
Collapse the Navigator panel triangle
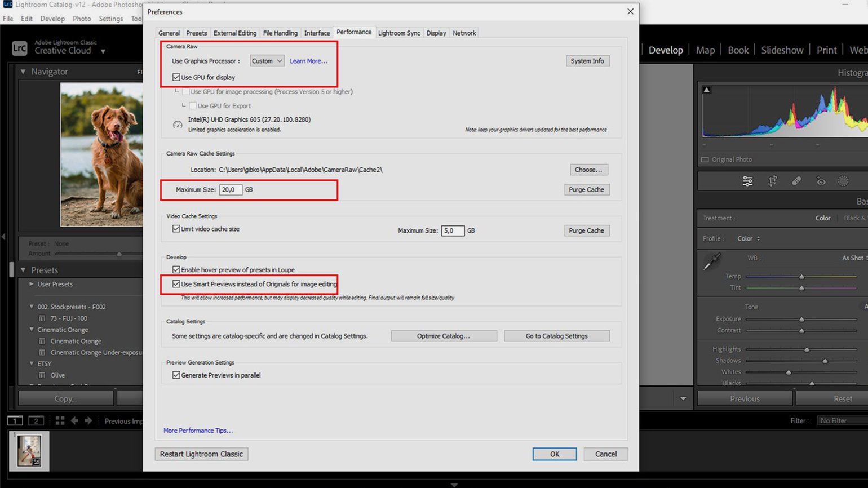point(23,72)
